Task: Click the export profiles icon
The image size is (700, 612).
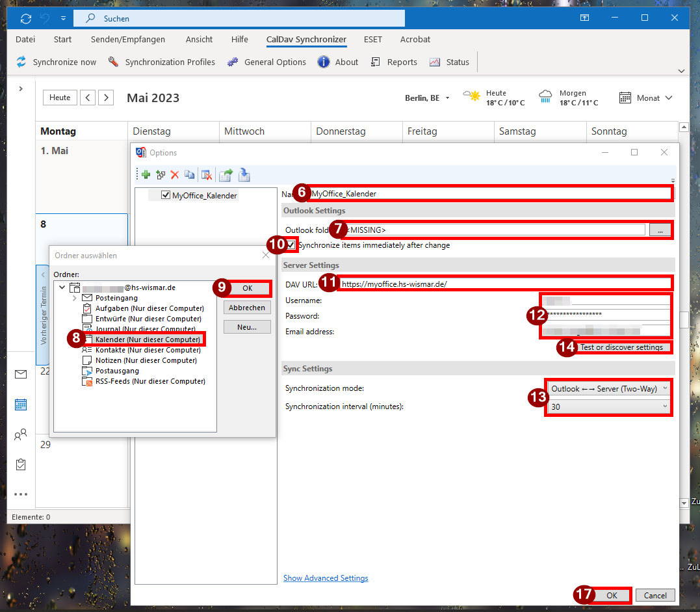Action: click(x=226, y=175)
